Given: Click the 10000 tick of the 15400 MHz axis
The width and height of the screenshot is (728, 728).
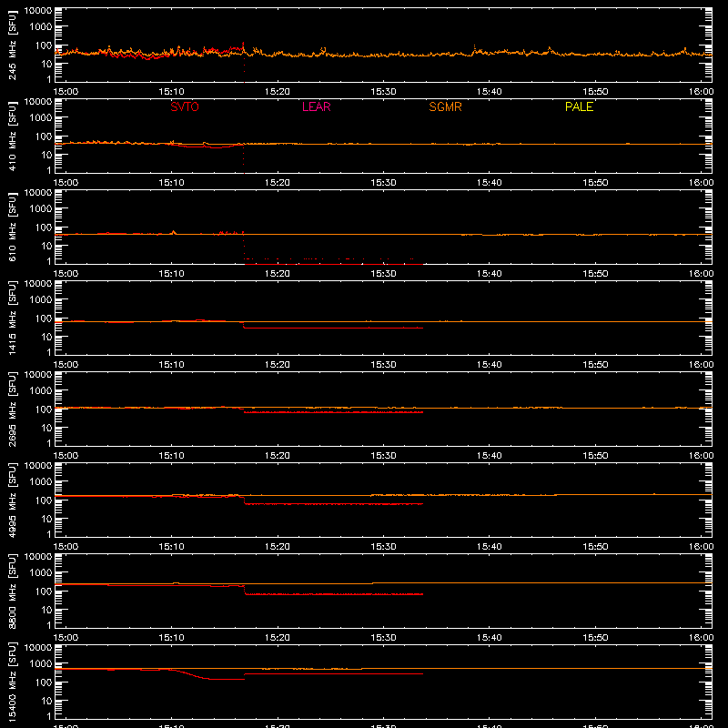Looking at the screenshot, I should [x=38, y=648].
